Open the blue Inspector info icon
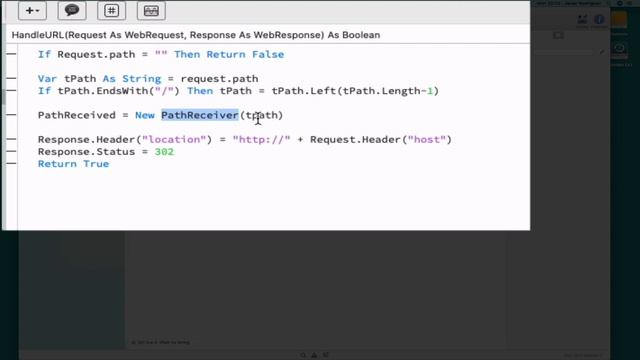 click(x=599, y=19)
